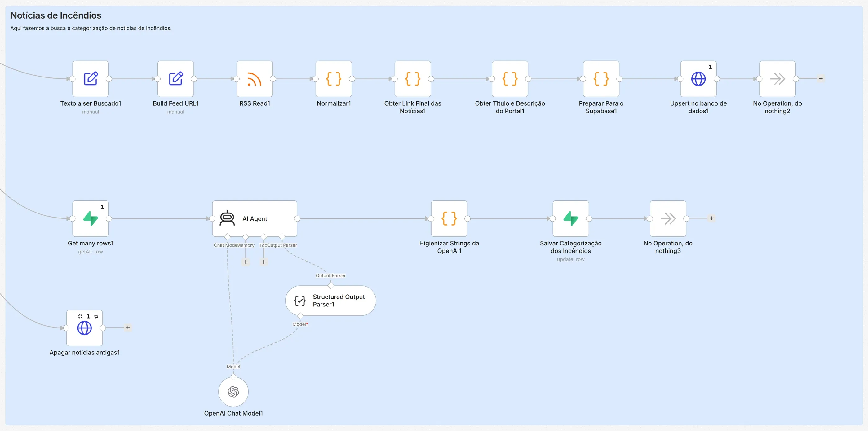Click the sticky note description about busca e categorização

tap(91, 28)
